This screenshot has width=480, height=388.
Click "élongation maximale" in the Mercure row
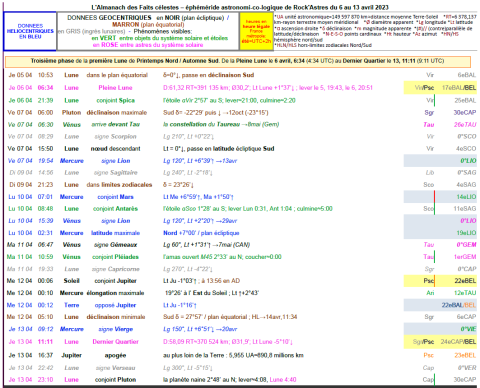point(115,293)
